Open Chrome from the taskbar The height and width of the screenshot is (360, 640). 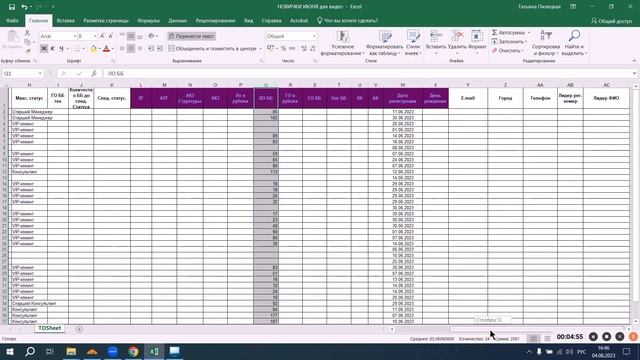(133, 351)
